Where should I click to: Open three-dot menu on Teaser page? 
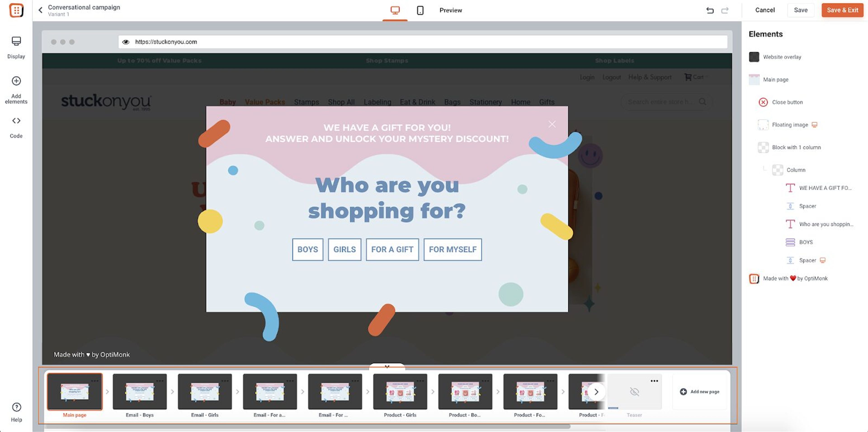654,381
